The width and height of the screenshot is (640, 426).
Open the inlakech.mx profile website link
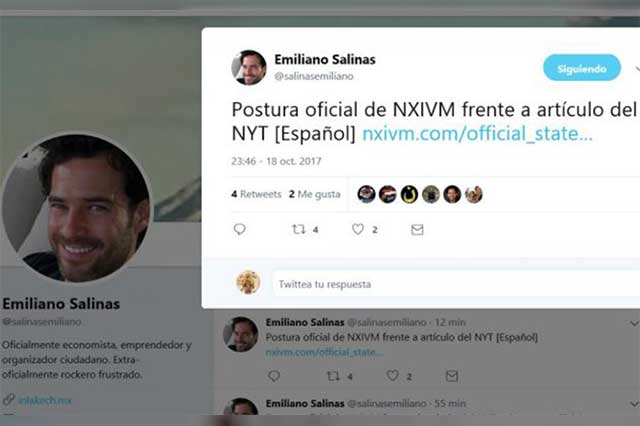tap(45, 400)
